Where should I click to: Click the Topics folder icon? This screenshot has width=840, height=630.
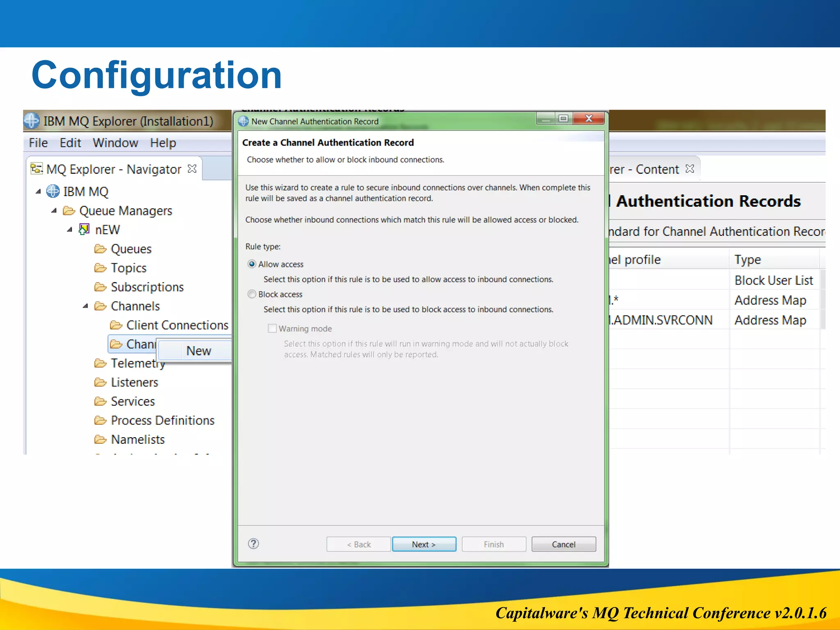click(100, 268)
